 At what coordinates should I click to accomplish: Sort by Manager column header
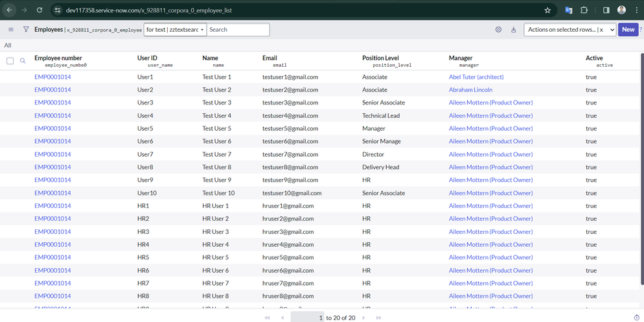point(461,58)
